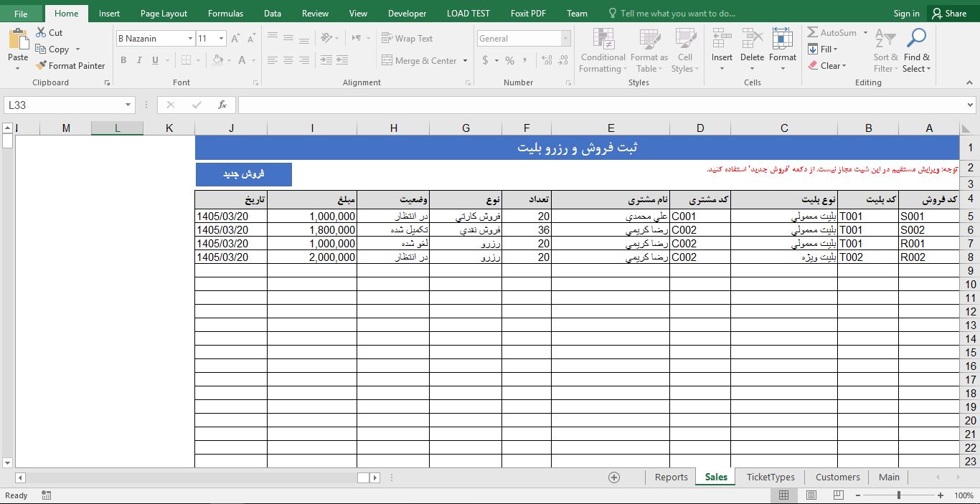Open the Developer ribbon tab
Screen dimensions: 980x504
[407, 13]
